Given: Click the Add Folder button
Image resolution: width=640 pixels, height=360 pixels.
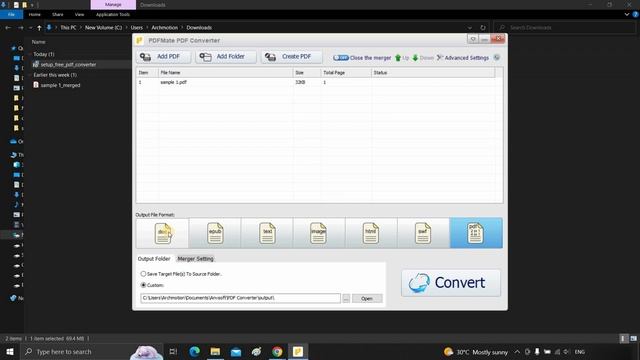Looking at the screenshot, I should pos(226,57).
